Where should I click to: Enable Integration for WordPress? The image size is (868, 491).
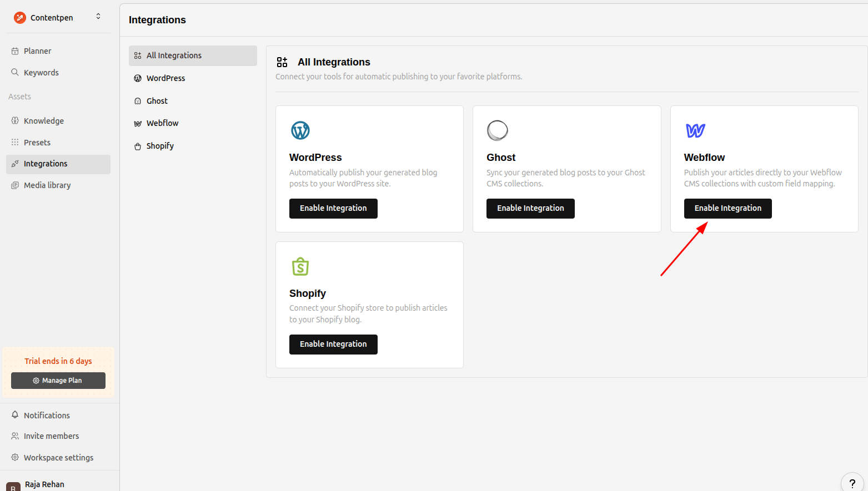tap(333, 209)
